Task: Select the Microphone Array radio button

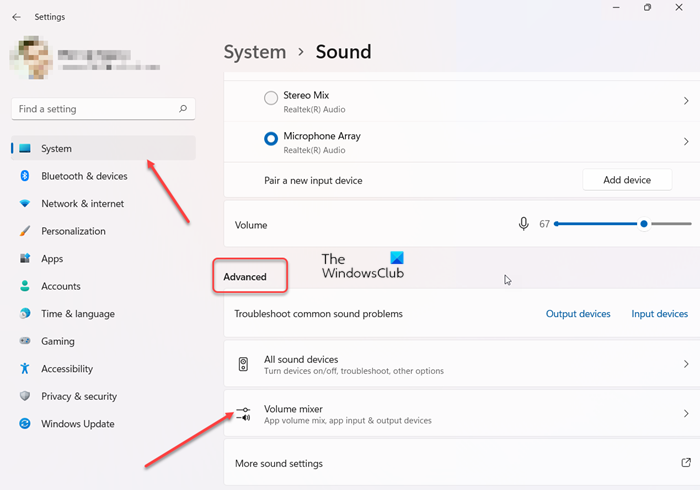Action: 271,140
